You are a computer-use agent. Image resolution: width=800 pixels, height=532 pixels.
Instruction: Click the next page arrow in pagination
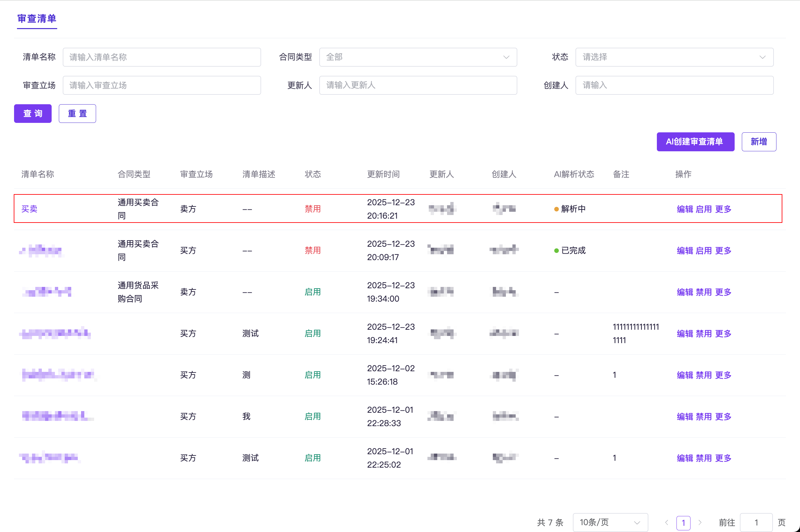click(700, 523)
